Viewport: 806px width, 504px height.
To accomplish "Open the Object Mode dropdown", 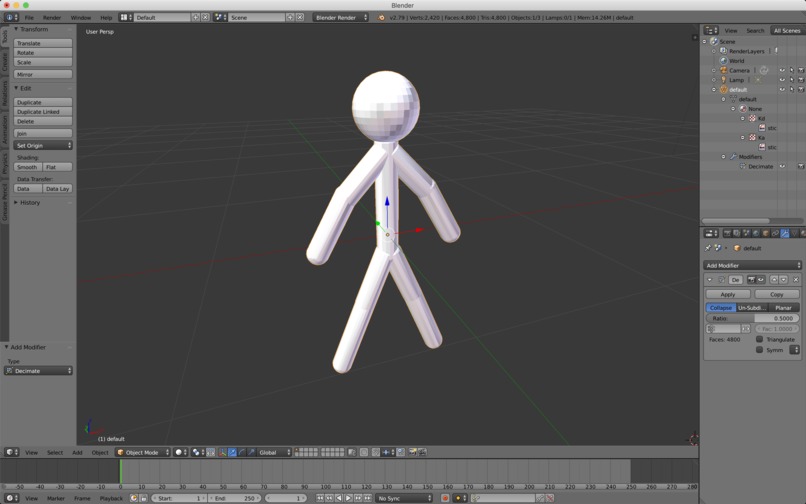I will [x=142, y=452].
